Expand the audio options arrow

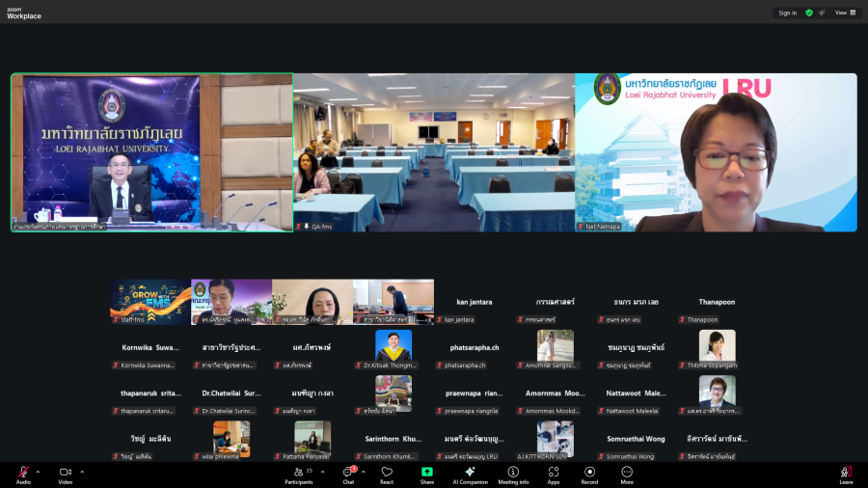click(x=40, y=472)
